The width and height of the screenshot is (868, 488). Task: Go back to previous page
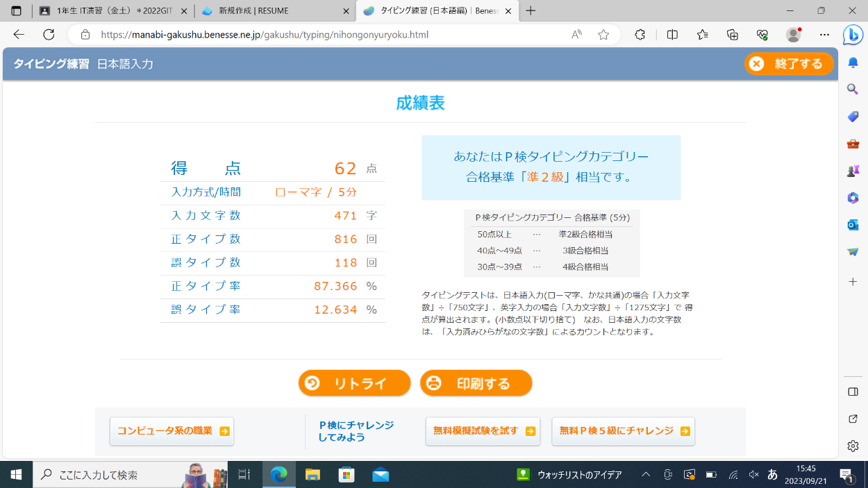click(x=19, y=35)
